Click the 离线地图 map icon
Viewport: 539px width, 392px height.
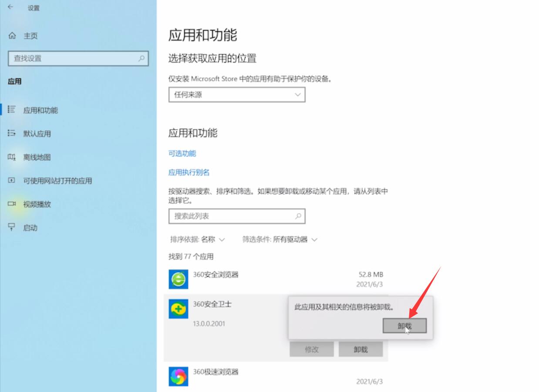click(12, 157)
